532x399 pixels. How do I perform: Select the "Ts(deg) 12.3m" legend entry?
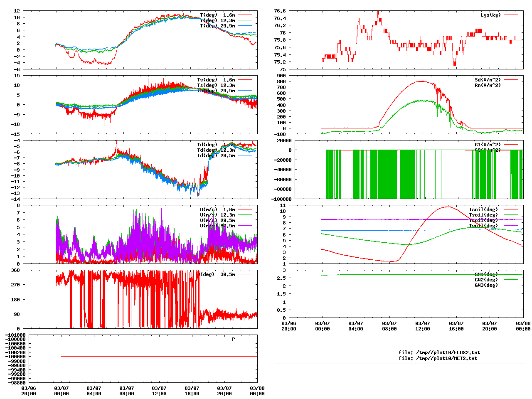[x=216, y=85]
